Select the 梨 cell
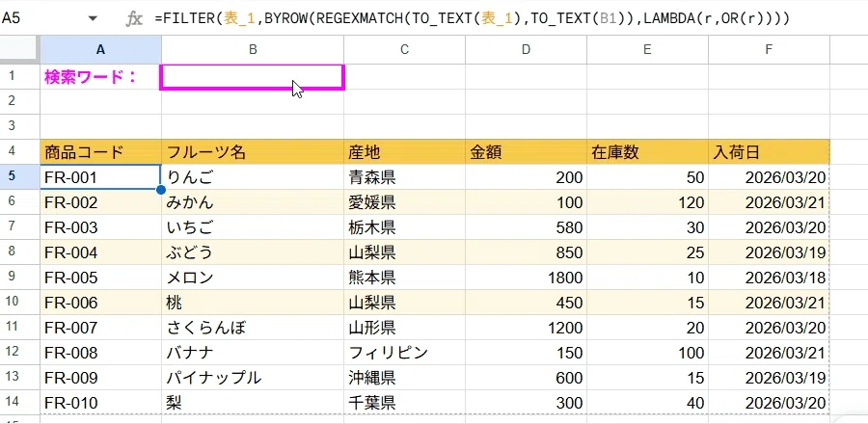 pyautogui.click(x=253, y=403)
